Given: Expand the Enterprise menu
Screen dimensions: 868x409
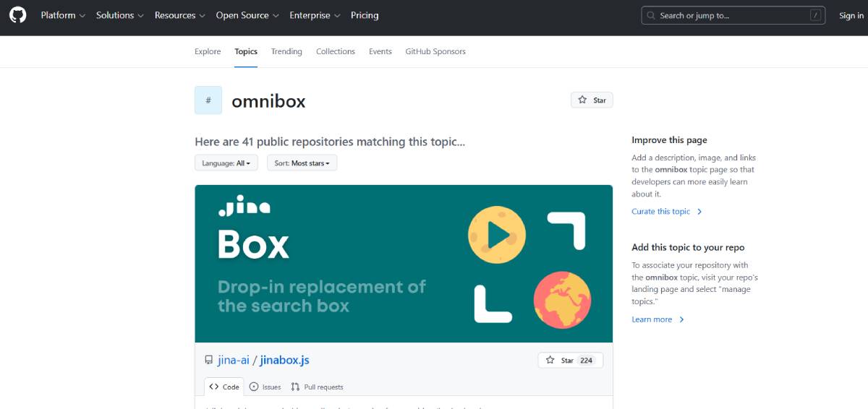Looking at the screenshot, I should 315,15.
